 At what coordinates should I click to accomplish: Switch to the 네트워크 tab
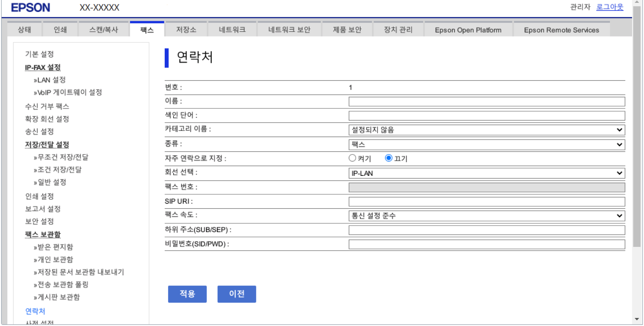pos(232,30)
